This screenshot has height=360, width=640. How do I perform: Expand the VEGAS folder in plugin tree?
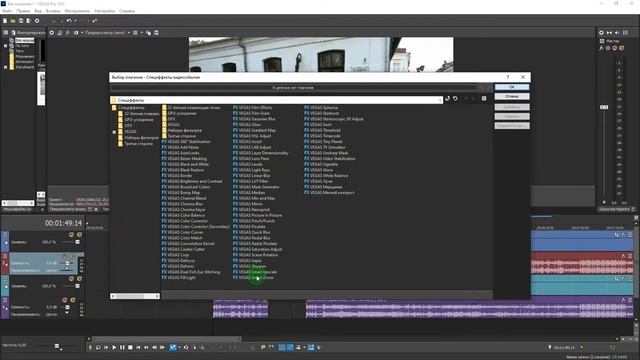[x=114, y=132]
